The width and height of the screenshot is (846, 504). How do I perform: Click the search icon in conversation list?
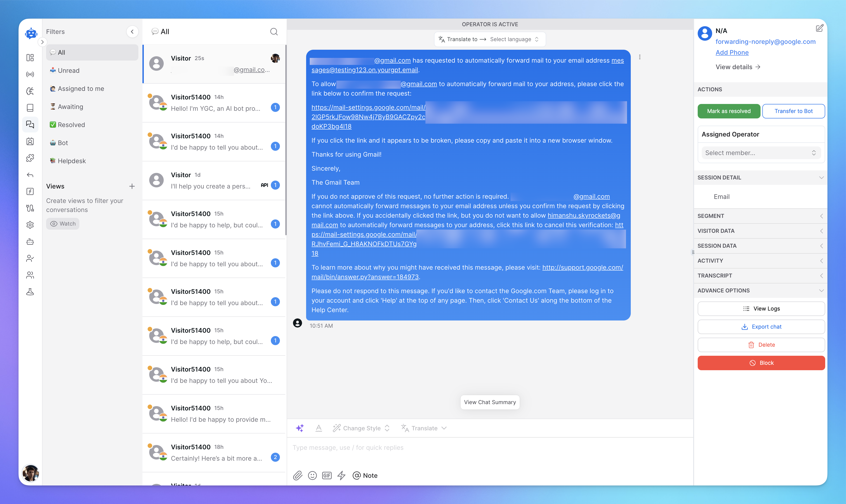coord(274,32)
